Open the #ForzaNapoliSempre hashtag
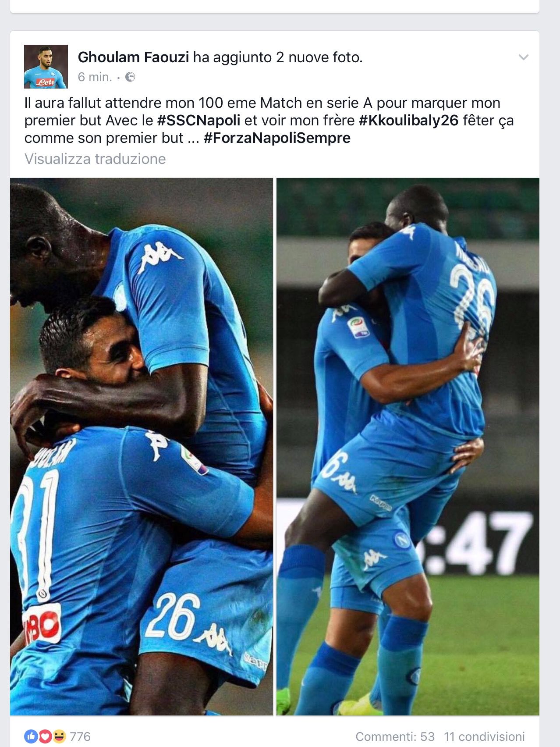Image resolution: width=560 pixels, height=747 pixels. click(277, 138)
